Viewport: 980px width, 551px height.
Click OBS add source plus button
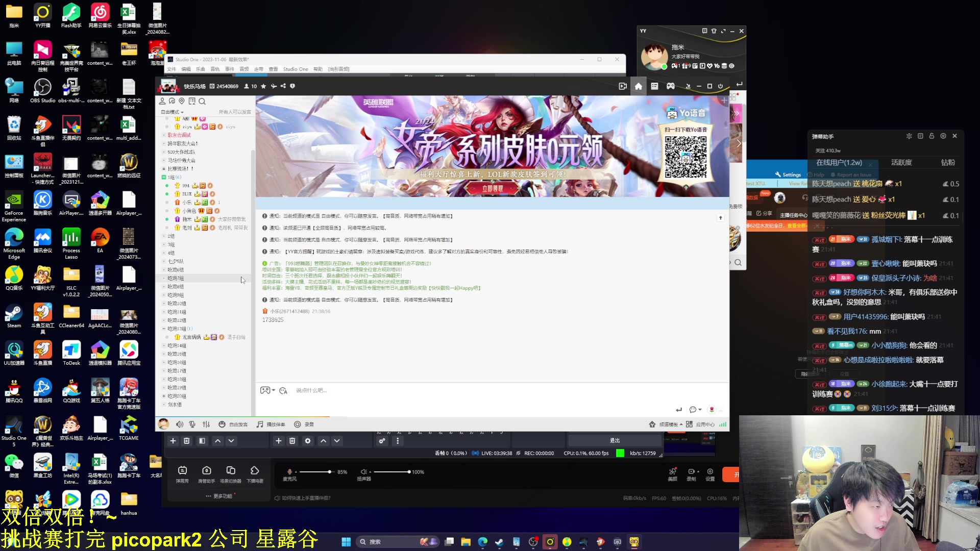278,441
